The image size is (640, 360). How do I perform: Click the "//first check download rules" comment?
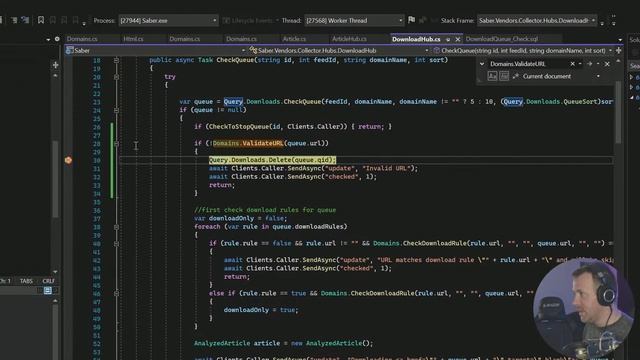point(265,210)
